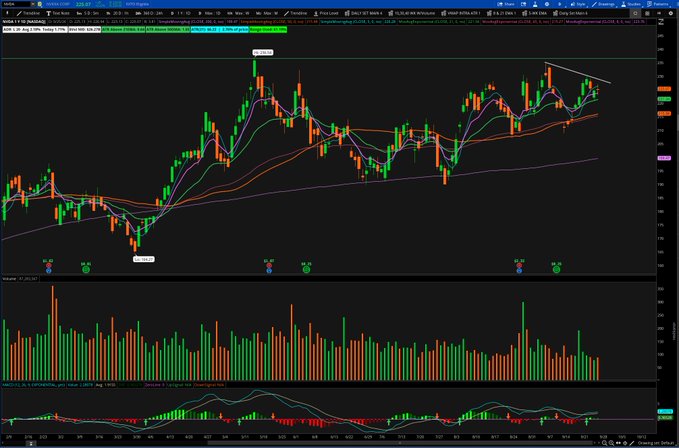Open the Studies menu
This screenshot has width=679, height=448.
point(631,4)
